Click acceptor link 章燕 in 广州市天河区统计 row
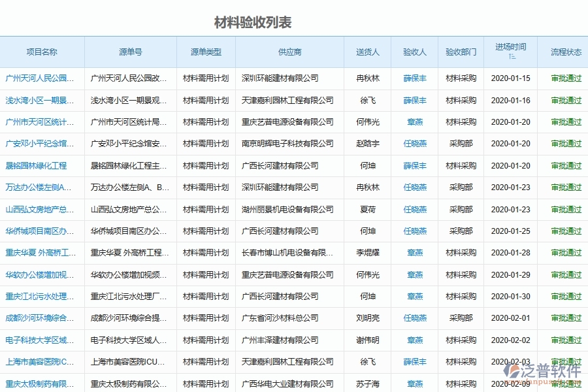Image resolution: width=588 pixels, height=392 pixels. 414,122
